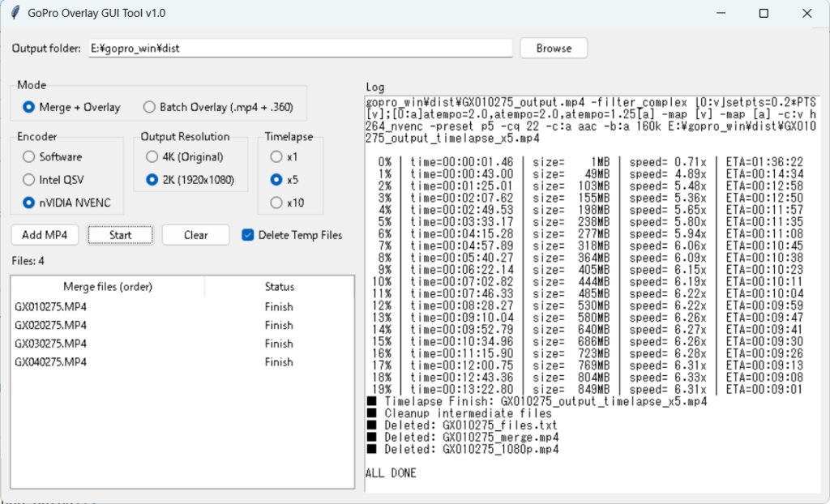
Task: Choose the Intel QSV encoder
Action: point(29,179)
